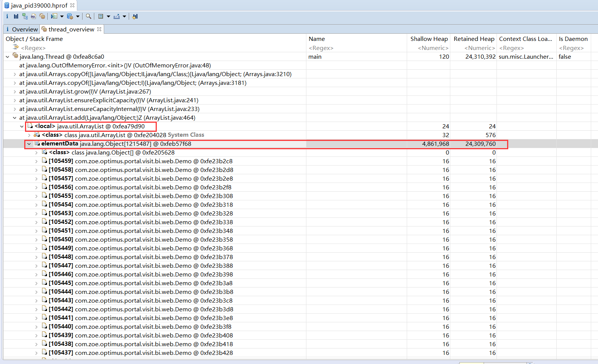Viewport: 598px width, 364px height.
Task: Open the heap dump Overview from the toolbar
Action: [7, 16]
